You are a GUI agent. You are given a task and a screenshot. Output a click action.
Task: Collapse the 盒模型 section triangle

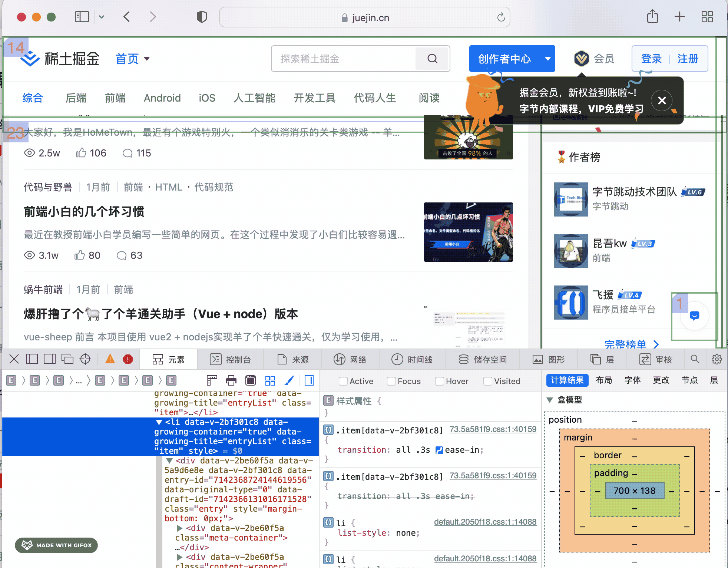(550, 400)
